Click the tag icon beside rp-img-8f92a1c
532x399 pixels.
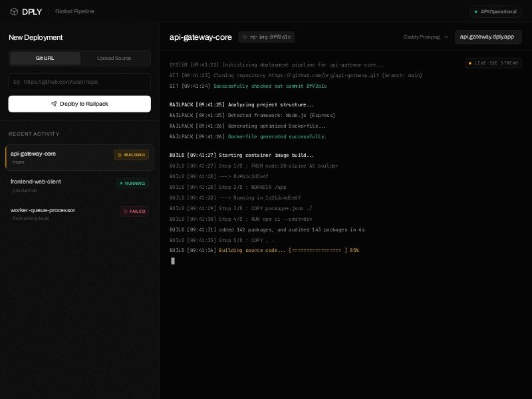tap(244, 37)
